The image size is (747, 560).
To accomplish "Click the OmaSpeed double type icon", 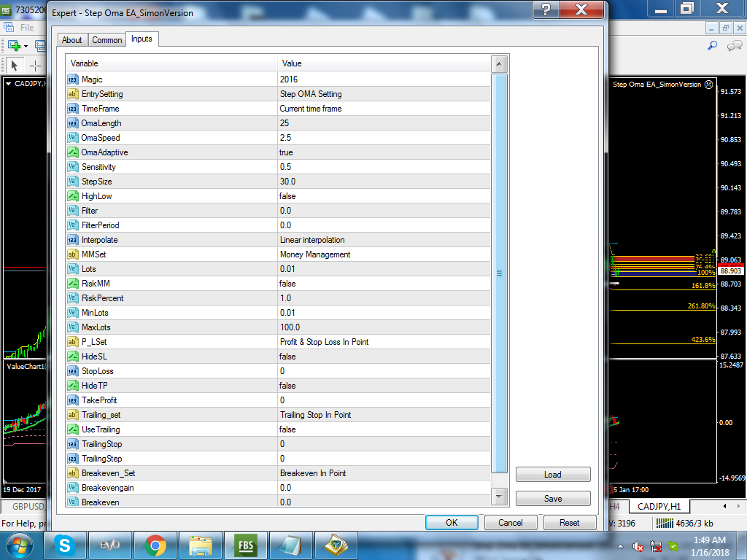I will point(72,138).
